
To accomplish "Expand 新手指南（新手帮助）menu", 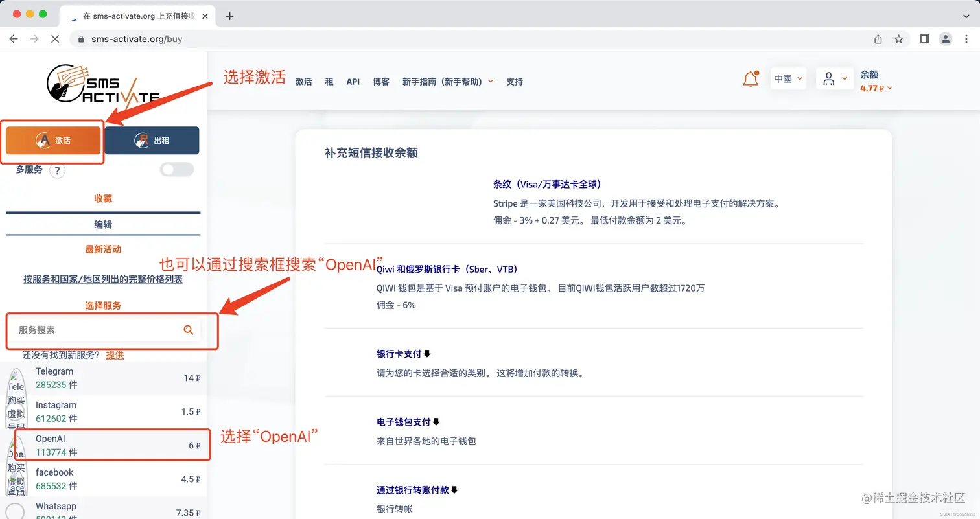I will (448, 82).
